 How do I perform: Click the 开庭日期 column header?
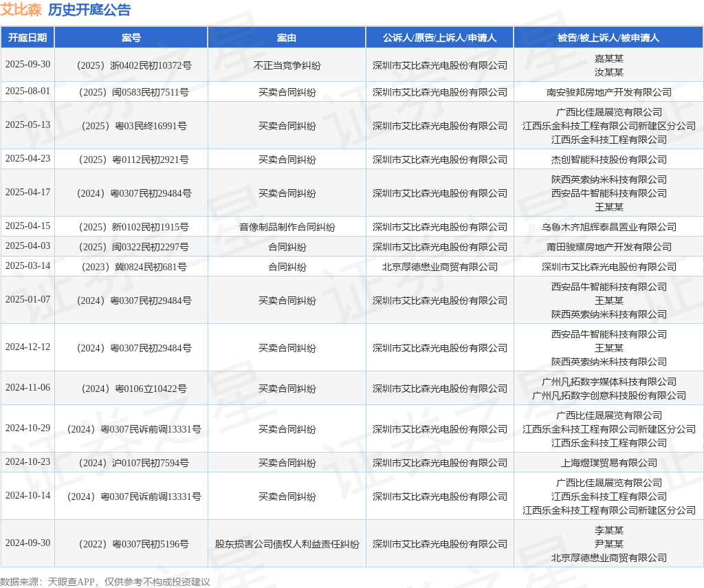[27, 38]
